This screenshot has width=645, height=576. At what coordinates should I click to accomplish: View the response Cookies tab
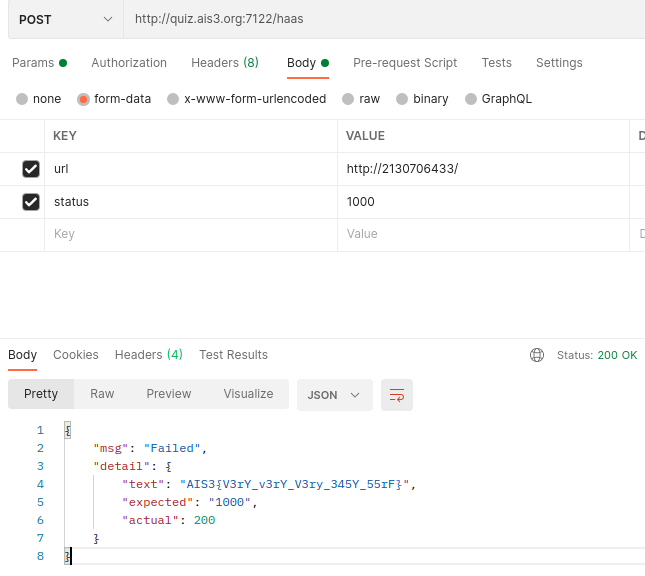pos(76,355)
